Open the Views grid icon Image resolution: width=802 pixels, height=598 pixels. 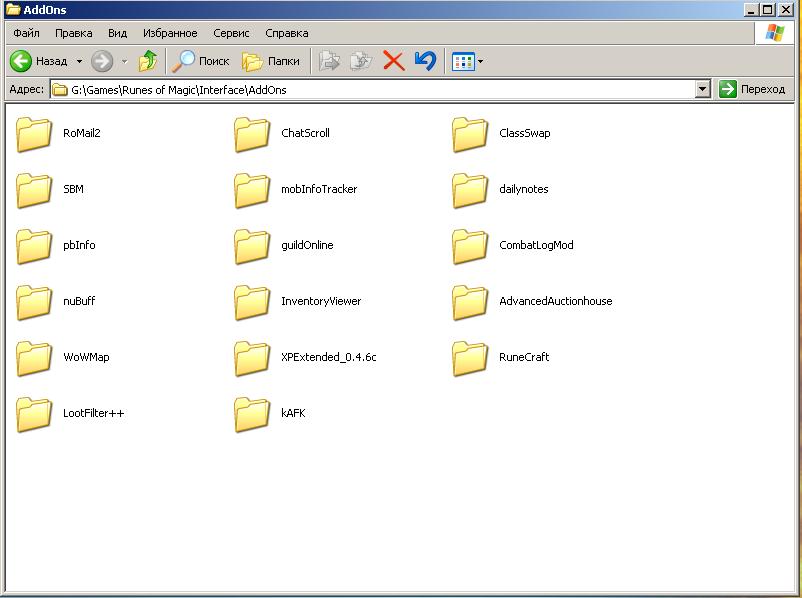click(463, 61)
